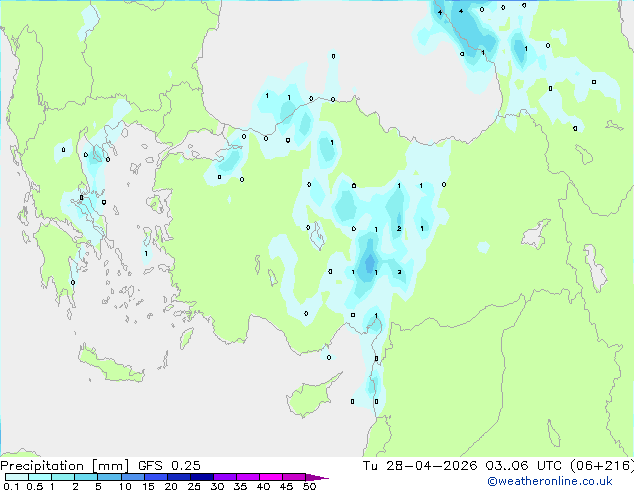The width and height of the screenshot is (634, 490).
Task: Click the legend label "20"
Action: pos(171,486)
